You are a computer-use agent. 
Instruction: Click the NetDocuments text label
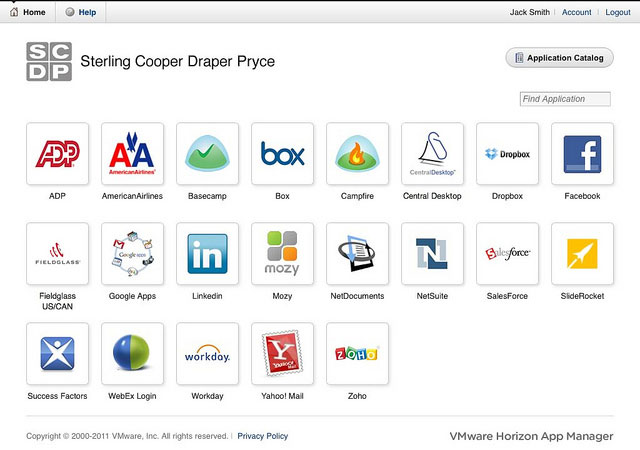coord(357,296)
